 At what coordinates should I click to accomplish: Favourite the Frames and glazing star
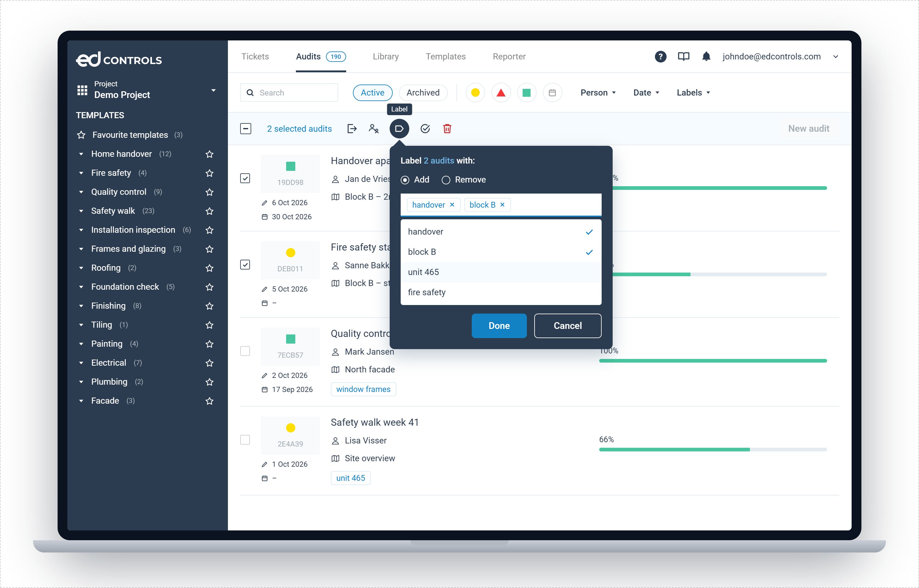point(209,249)
